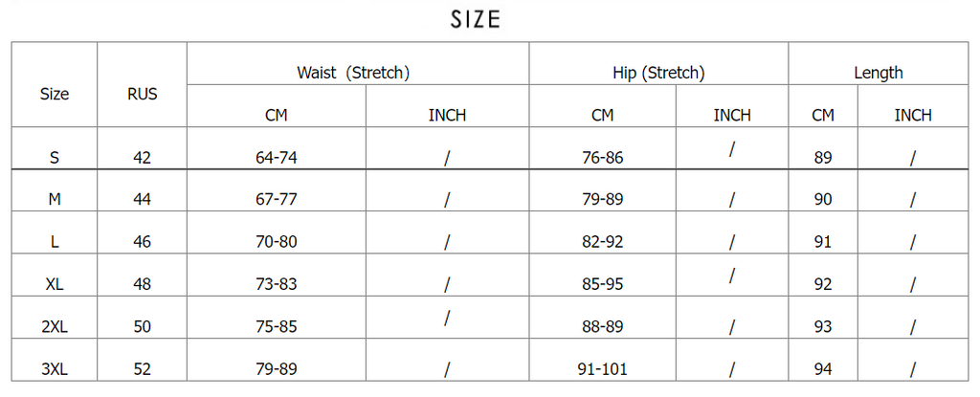Screen dimensions: 980x397
Task: Select the XL size row label
Action: coord(55,284)
